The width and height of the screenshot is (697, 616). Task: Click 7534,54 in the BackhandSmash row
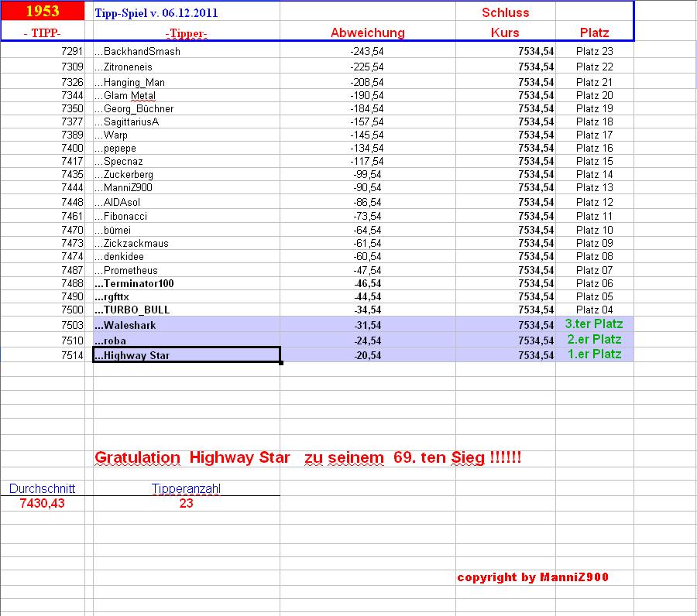[536, 52]
